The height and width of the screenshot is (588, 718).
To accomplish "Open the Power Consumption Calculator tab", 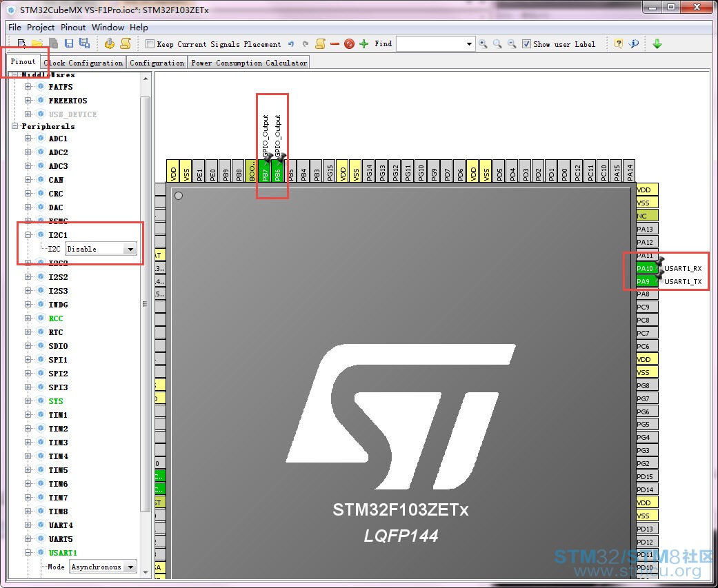I will (248, 63).
